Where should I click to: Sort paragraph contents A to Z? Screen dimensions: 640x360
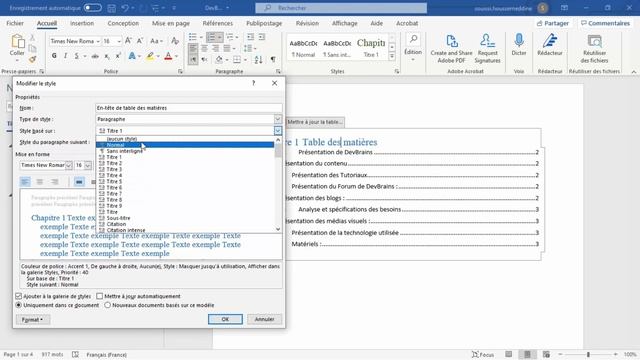click(x=258, y=60)
